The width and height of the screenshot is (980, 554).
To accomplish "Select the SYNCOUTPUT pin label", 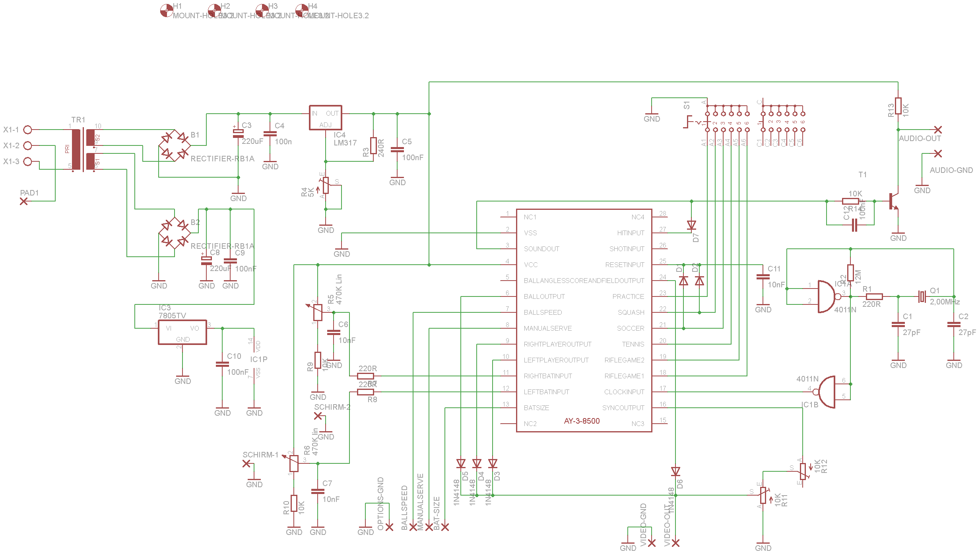I will (x=623, y=408).
